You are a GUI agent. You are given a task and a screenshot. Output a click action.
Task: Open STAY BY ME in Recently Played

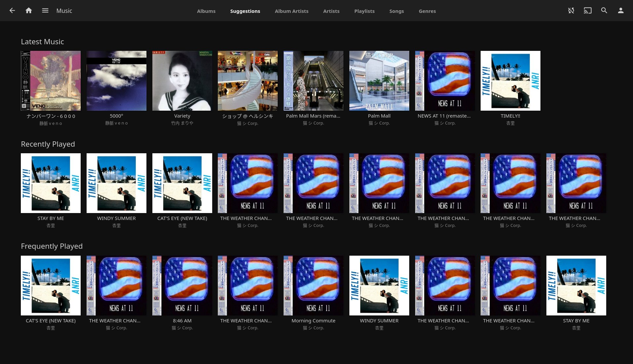click(51, 183)
